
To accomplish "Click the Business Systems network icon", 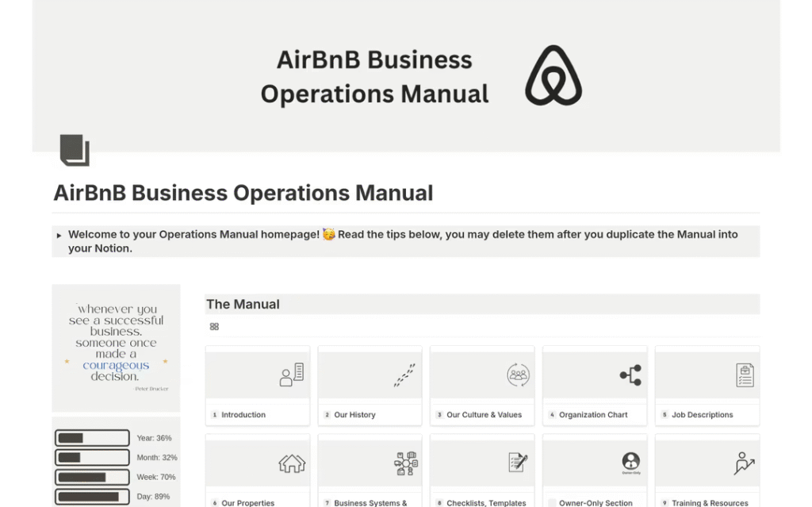I will pyautogui.click(x=405, y=463).
